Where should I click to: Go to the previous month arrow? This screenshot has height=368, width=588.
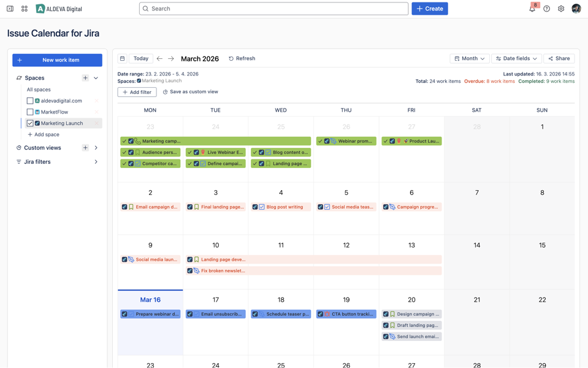click(159, 59)
